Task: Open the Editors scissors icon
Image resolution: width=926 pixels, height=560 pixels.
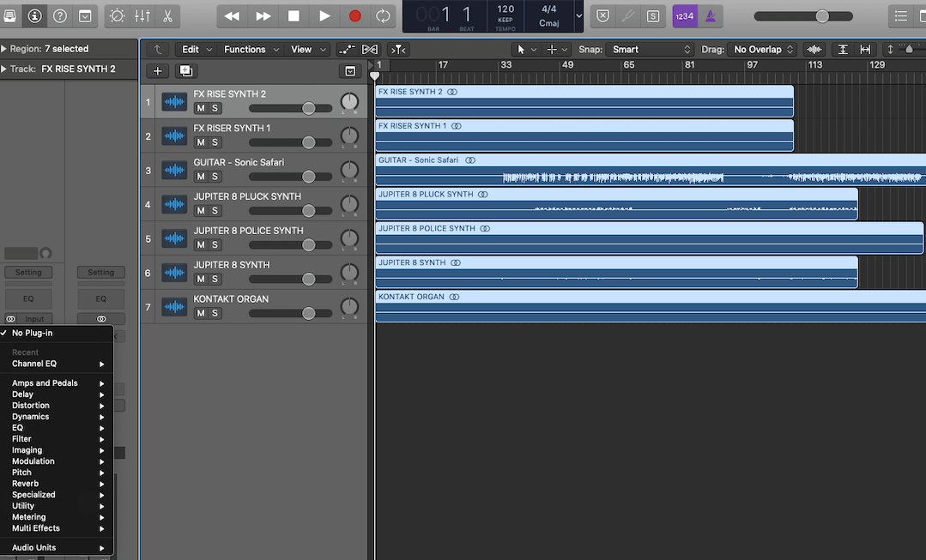Action: pyautogui.click(x=167, y=16)
